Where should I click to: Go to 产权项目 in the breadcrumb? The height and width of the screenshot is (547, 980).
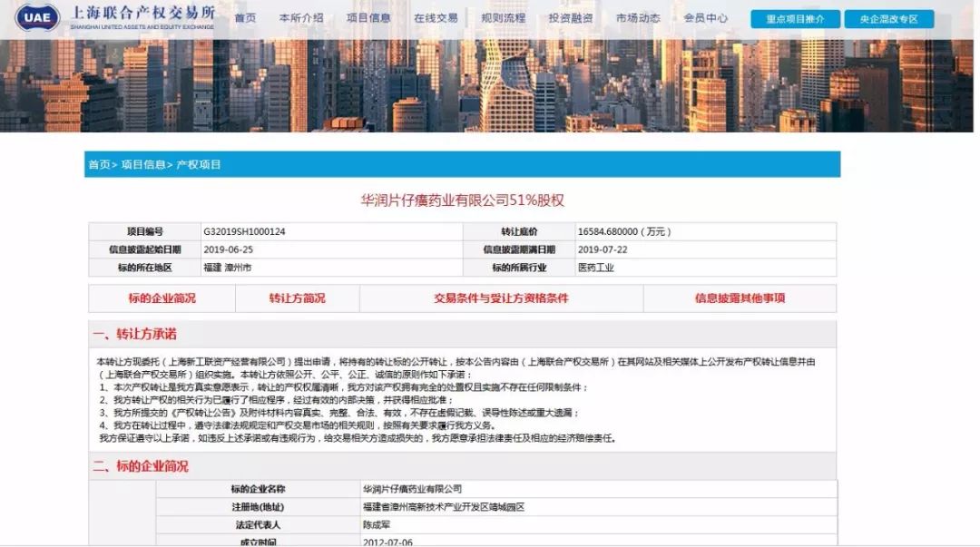[198, 164]
